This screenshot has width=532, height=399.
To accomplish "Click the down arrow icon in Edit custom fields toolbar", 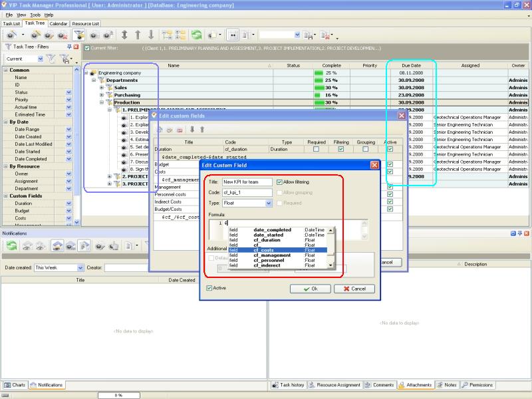I will (192, 129).
